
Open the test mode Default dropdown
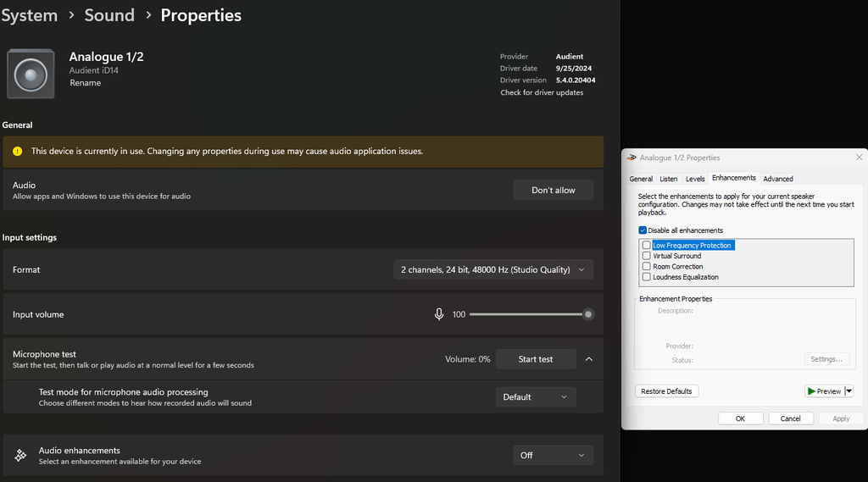(535, 397)
